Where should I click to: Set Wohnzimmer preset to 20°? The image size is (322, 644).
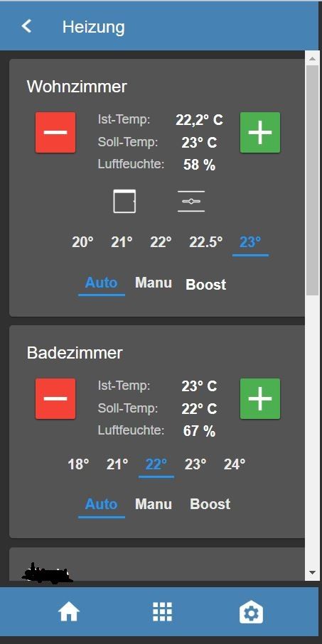coord(82,242)
